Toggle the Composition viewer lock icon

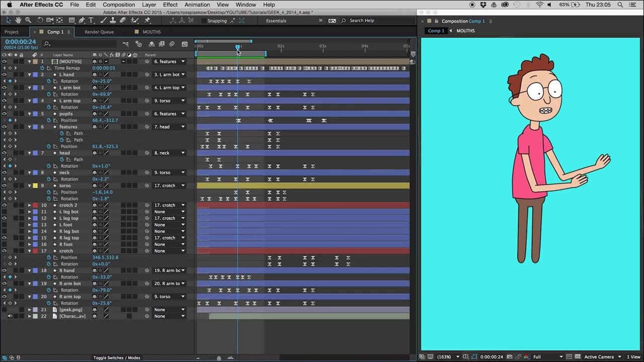click(436, 21)
